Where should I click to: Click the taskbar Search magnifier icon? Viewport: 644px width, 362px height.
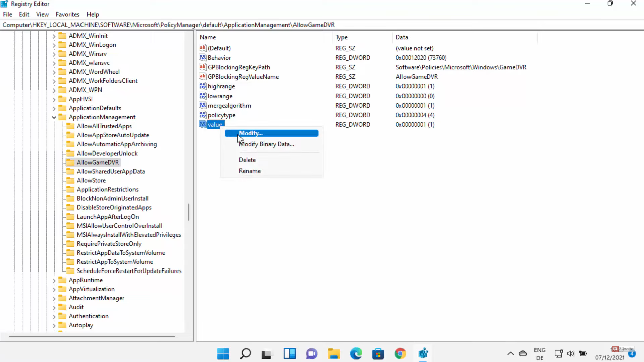(x=246, y=354)
